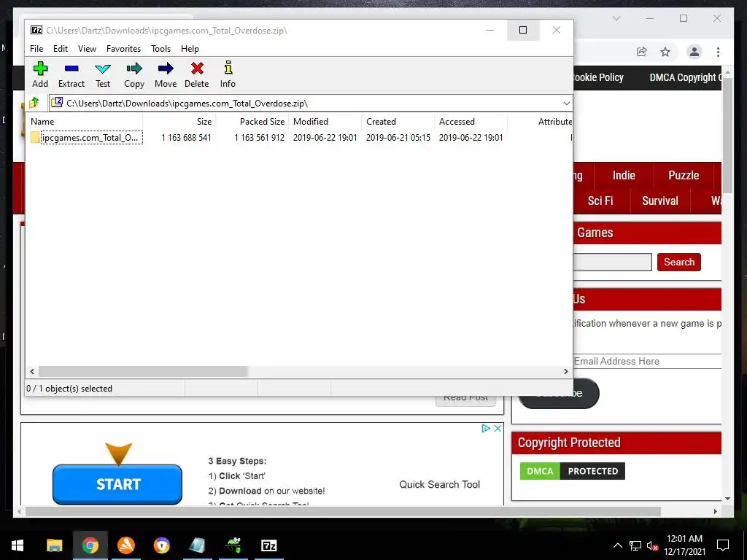Open 7-Zip from the taskbar

click(268, 545)
